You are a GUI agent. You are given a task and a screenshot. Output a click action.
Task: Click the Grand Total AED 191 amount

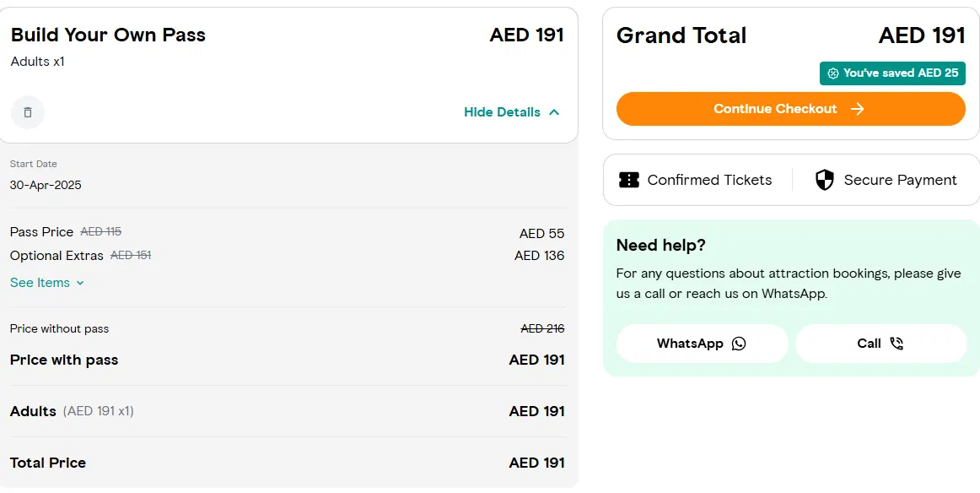click(x=921, y=35)
